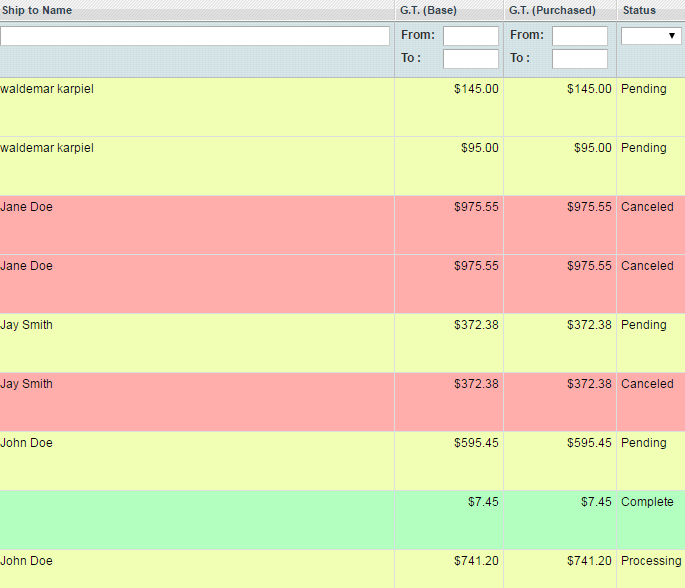Sort by the G.T. (Base) column header
The width and height of the screenshot is (685, 588).
coord(428,10)
